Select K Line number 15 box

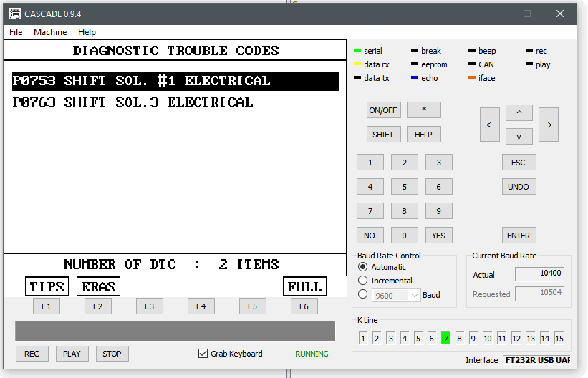click(559, 339)
